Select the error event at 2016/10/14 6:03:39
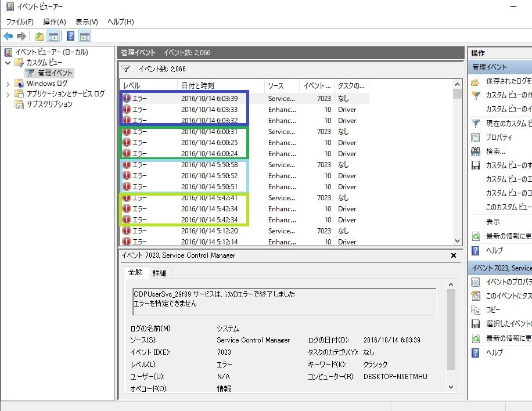This screenshot has height=411, width=532. click(245, 98)
